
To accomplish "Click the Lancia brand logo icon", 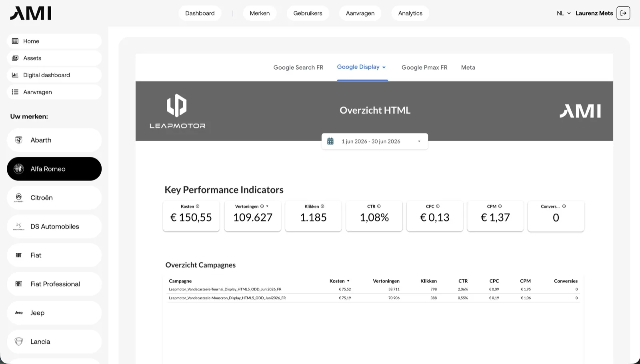I will click(x=19, y=342).
